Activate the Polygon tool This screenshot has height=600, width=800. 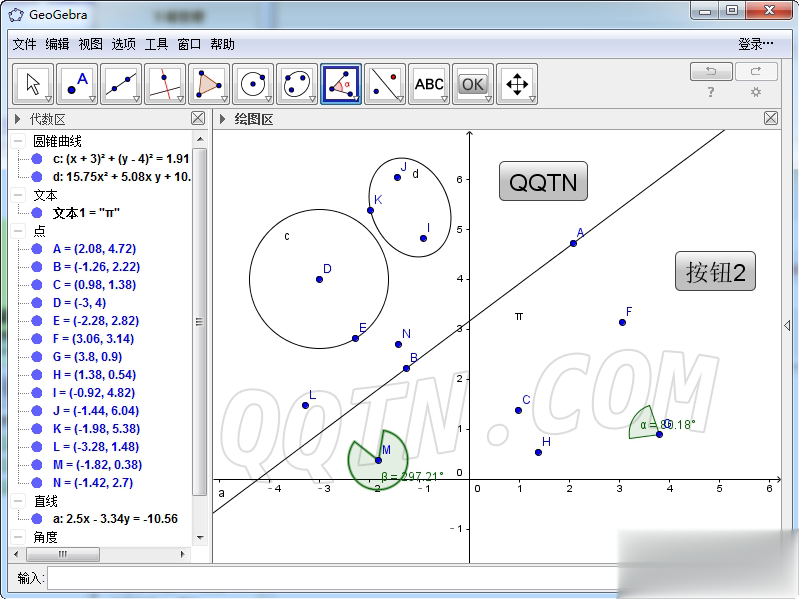click(x=209, y=84)
